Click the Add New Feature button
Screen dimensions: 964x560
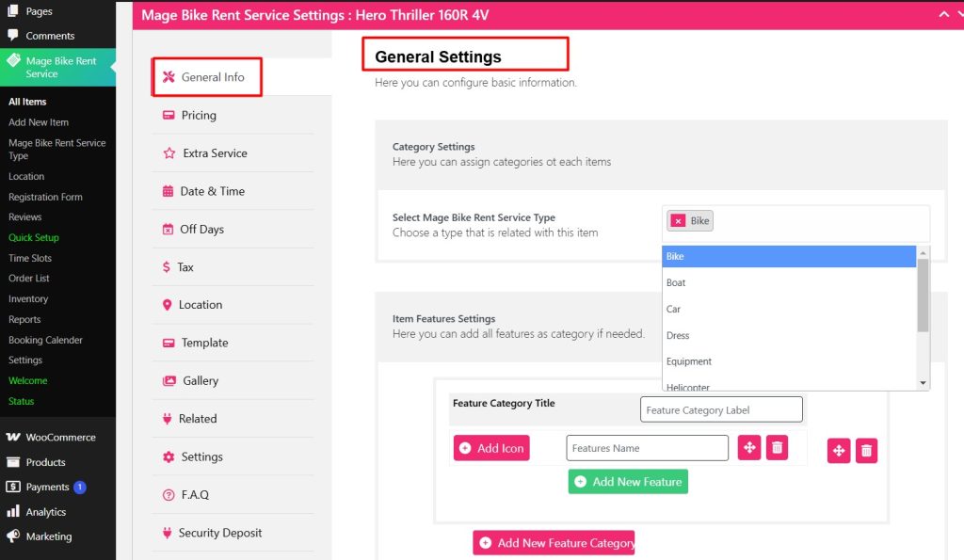pos(628,481)
